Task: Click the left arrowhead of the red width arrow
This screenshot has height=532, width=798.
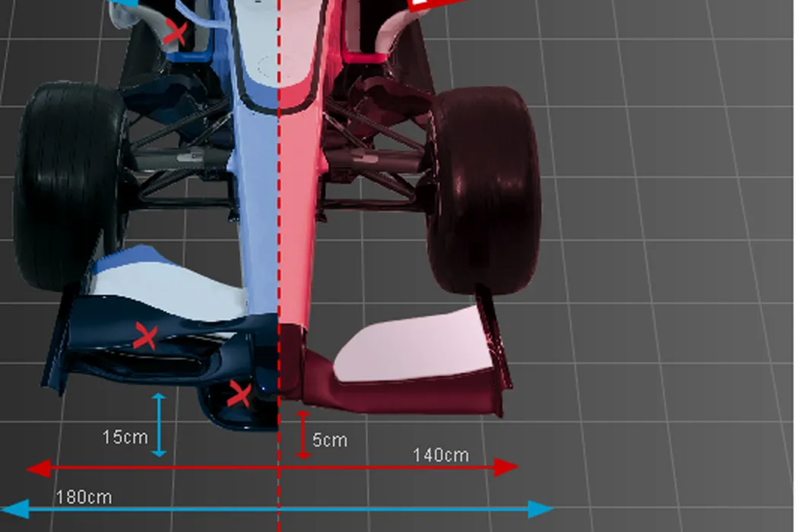Action: [x=40, y=467]
